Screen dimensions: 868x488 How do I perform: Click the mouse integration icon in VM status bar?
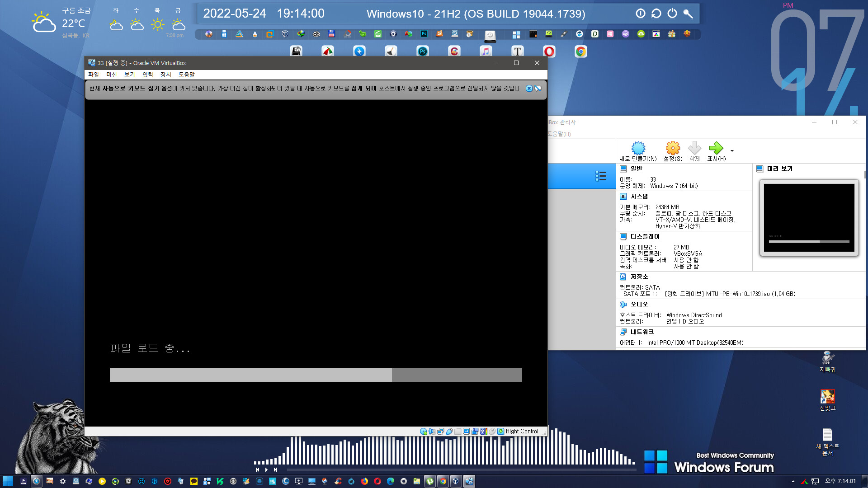pos(492,432)
